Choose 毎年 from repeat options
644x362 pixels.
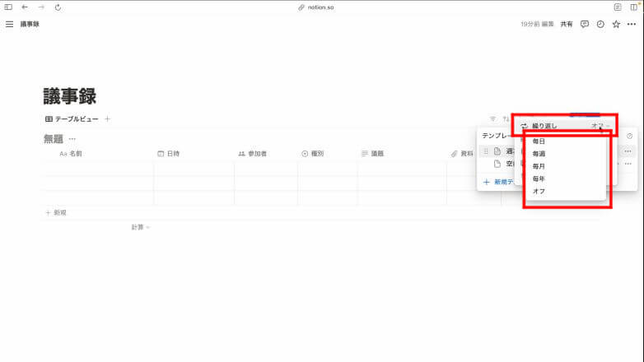pyautogui.click(x=539, y=179)
